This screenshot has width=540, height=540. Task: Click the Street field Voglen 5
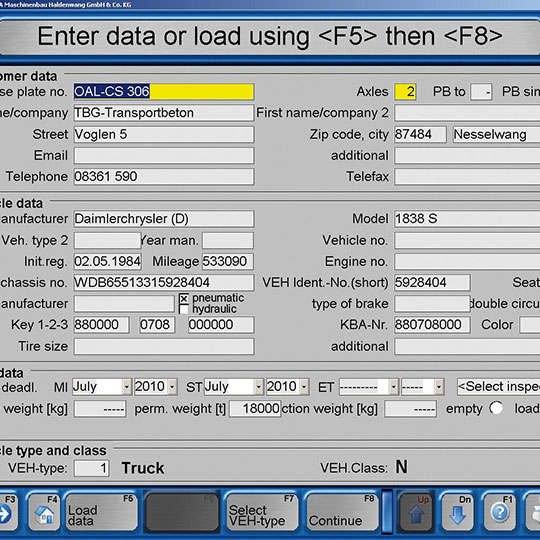pos(164,134)
